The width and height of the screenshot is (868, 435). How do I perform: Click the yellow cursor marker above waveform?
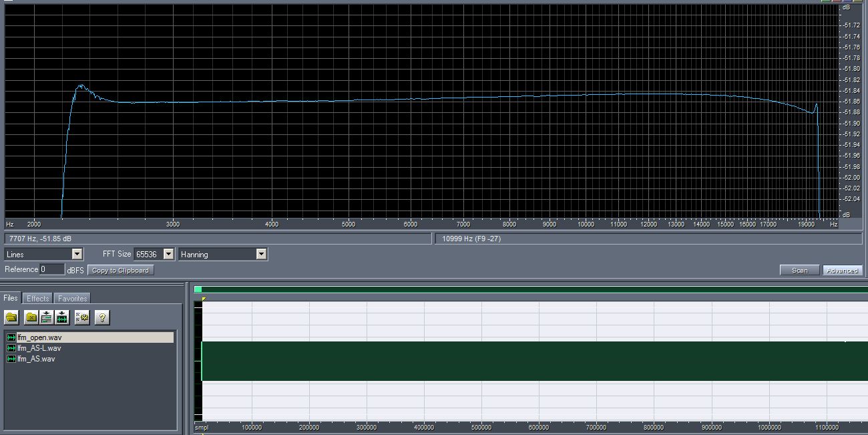[x=204, y=298]
